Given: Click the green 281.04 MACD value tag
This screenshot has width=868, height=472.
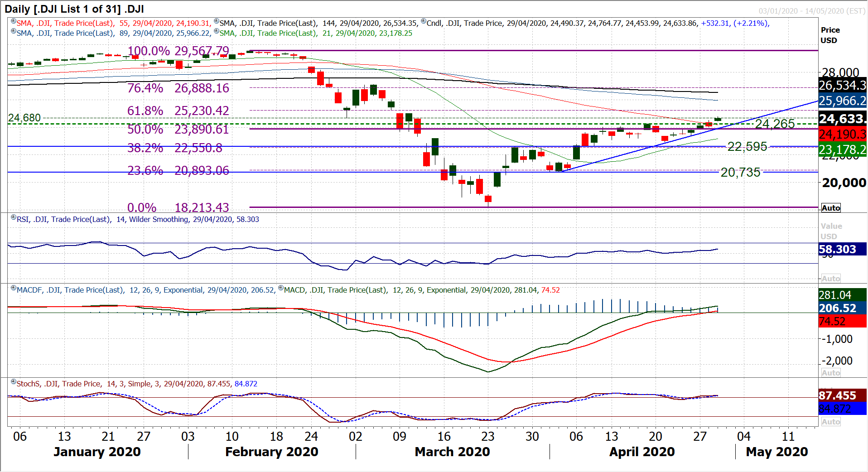Looking at the screenshot, I should click(x=843, y=295).
